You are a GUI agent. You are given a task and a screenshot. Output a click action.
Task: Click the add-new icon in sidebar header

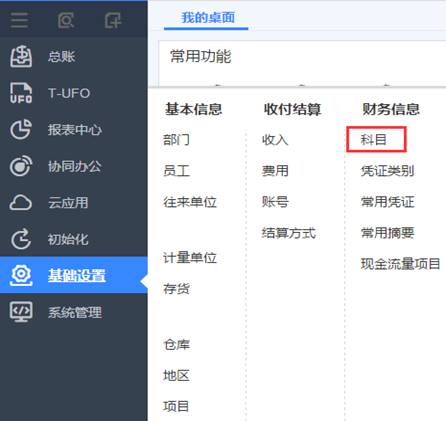coord(113,21)
